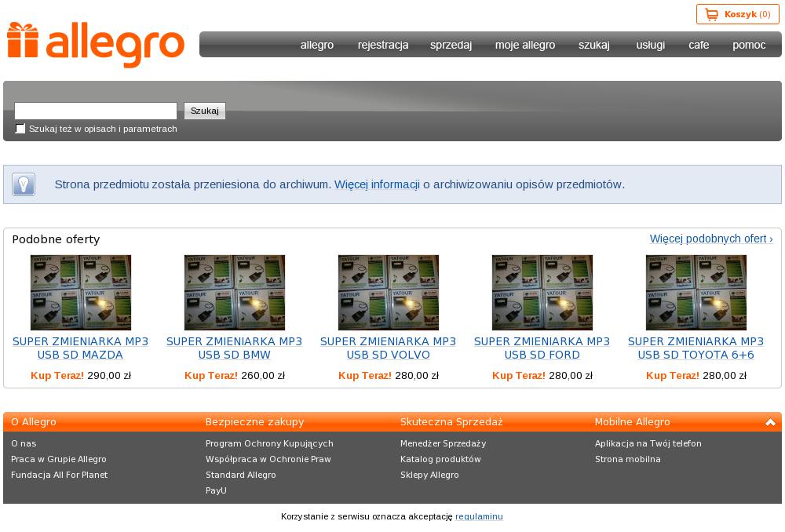785x532 pixels.
Task: Click the 'O Allegro' footer heading
Action: point(34,422)
